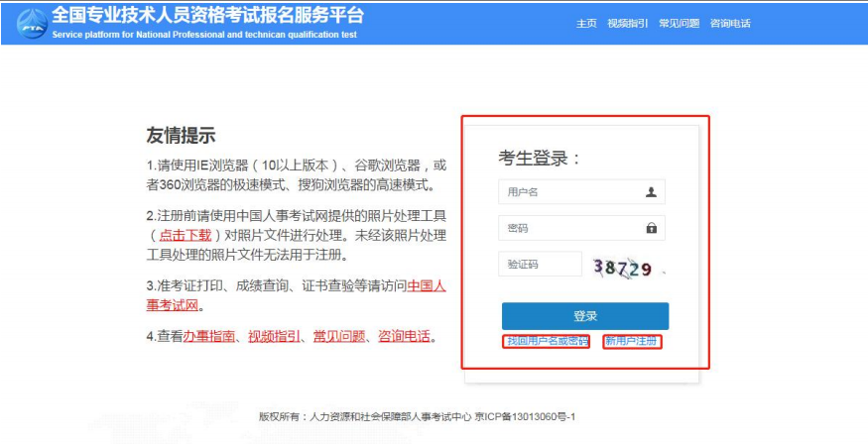Open 常见问题 in the top navigation
Image resolution: width=868 pixels, height=444 pixels.
point(680,23)
